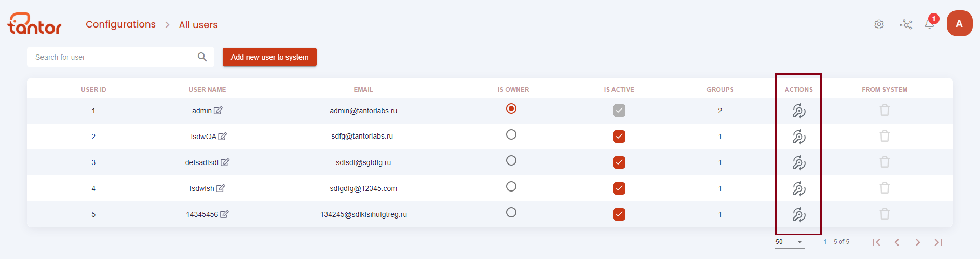This screenshot has height=259, width=980.
Task: Click the edit pencil icon next to fsdwfsh
Action: pyautogui.click(x=221, y=188)
